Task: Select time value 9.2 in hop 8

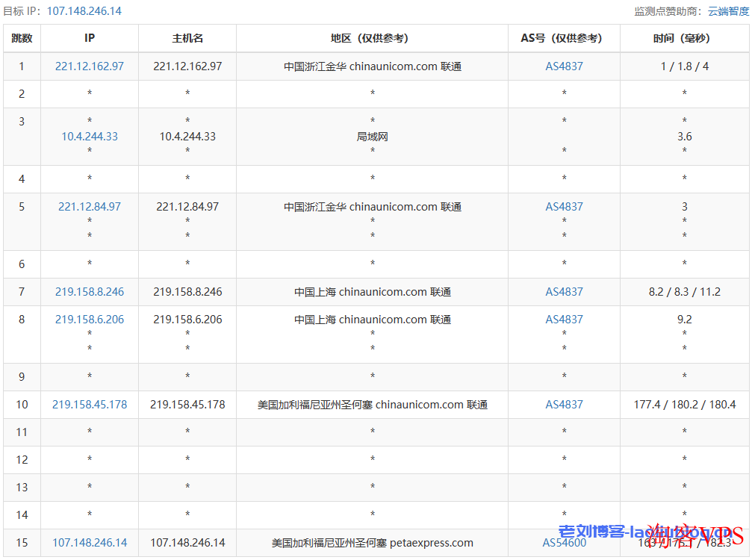Action: pyautogui.click(x=684, y=320)
